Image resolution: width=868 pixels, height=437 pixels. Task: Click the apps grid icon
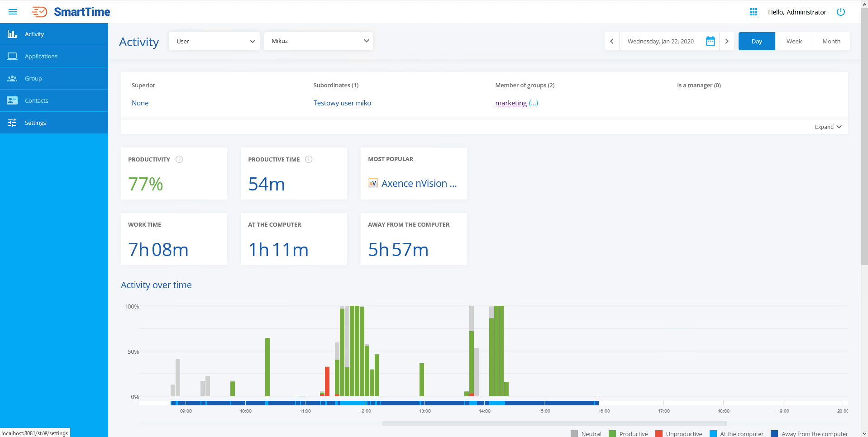pyautogui.click(x=753, y=12)
